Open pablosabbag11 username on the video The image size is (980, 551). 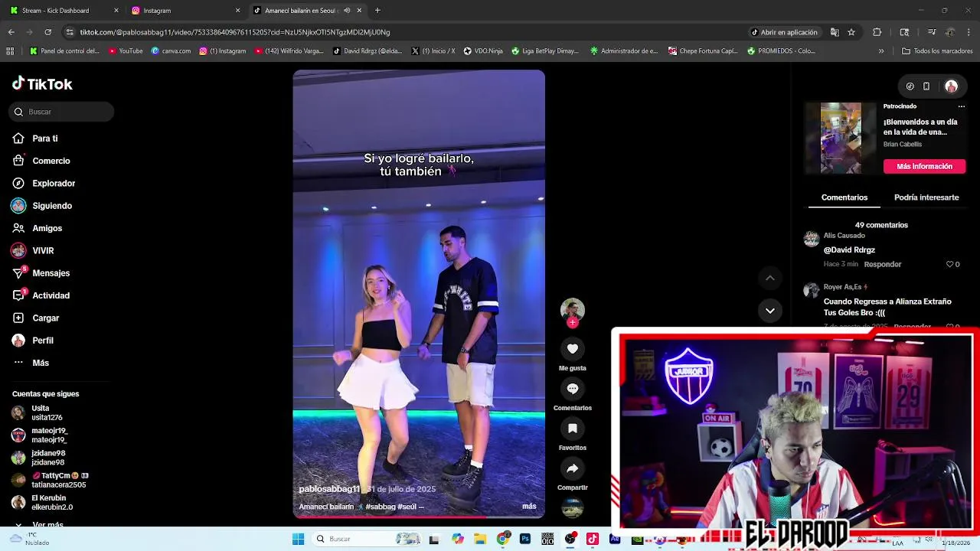[x=329, y=489]
